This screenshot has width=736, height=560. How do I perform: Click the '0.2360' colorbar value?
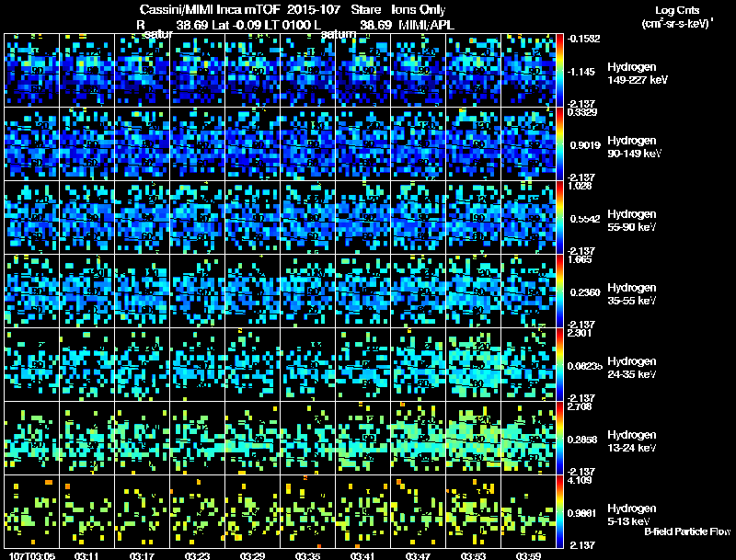pyautogui.click(x=585, y=292)
